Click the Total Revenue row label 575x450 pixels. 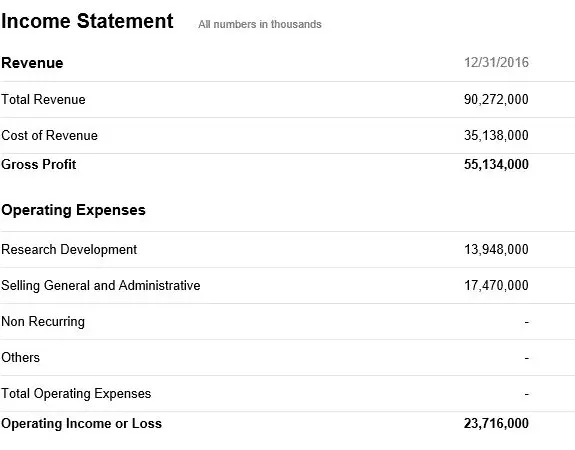43,99
